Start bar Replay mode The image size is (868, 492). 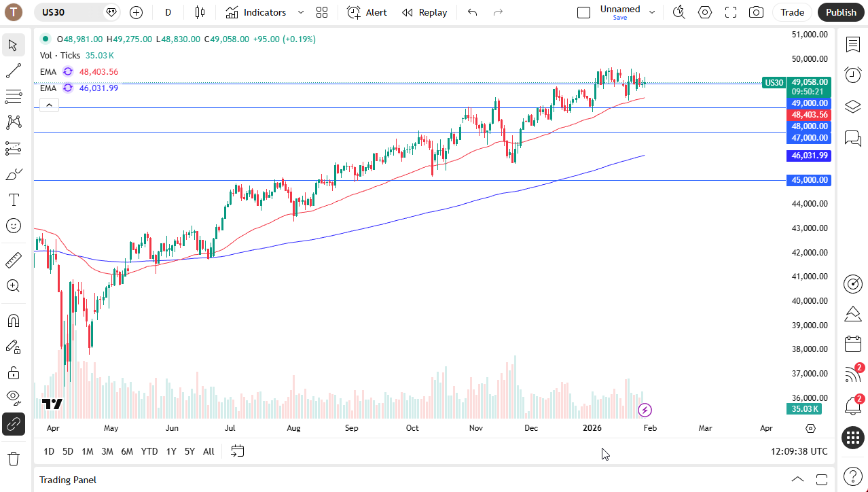point(424,12)
